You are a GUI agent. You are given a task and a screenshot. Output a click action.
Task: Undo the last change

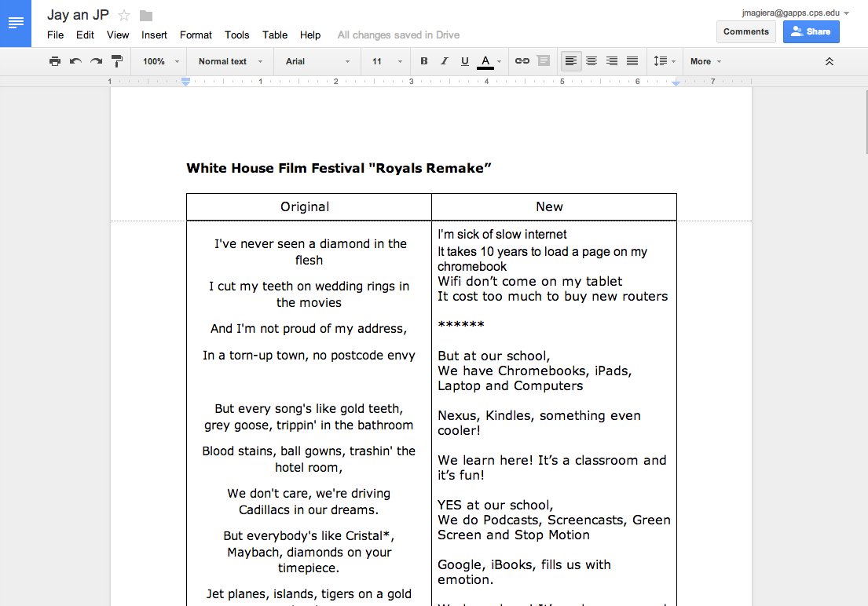click(75, 61)
